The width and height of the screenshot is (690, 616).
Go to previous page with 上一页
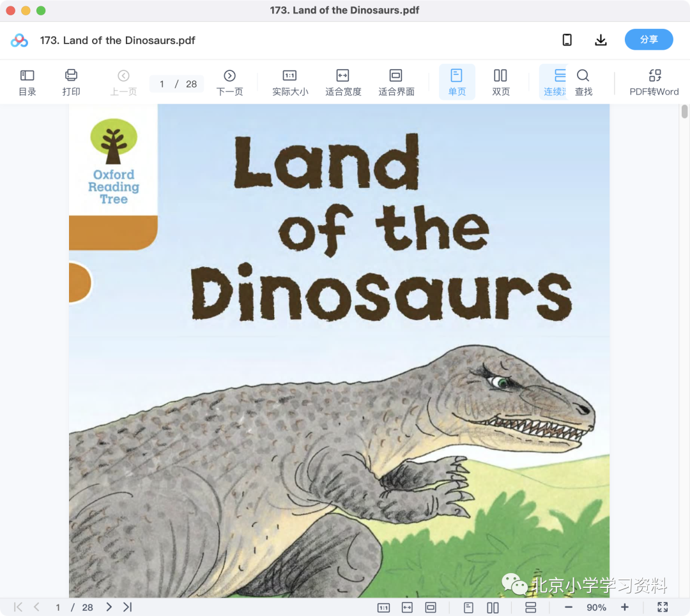click(123, 82)
